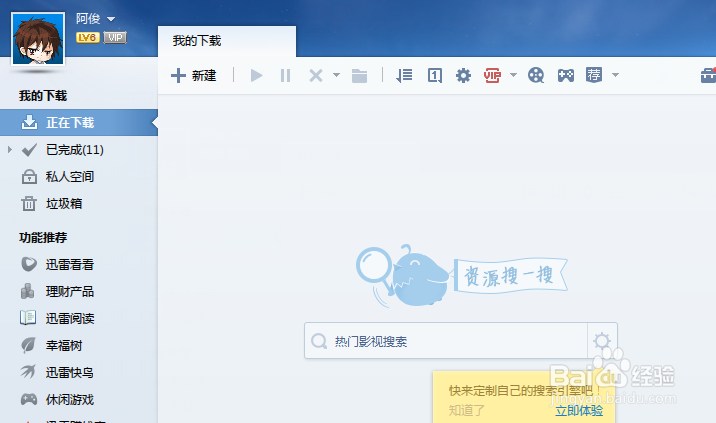This screenshot has width=716, height=423.
Task: Open 幸福树 in sidebar
Action: click(64, 345)
